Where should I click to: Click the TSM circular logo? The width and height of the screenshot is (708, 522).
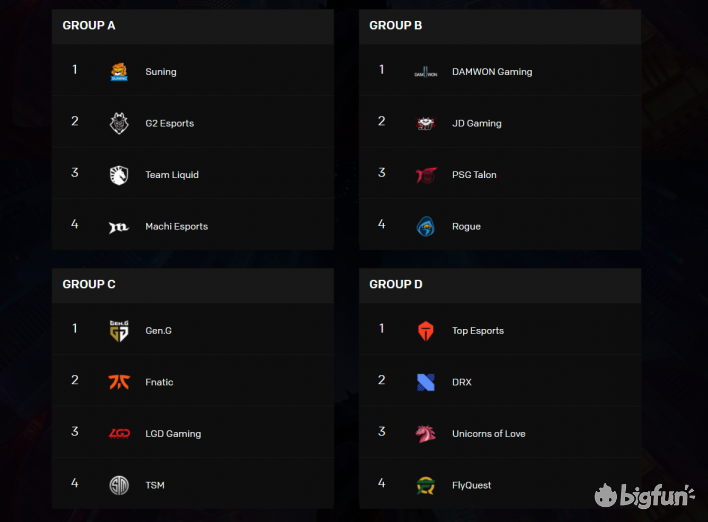[119, 485]
